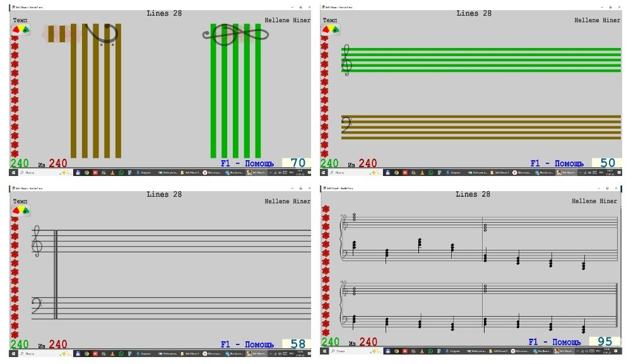Click the first bass chord in the sheet music
Screen dimensions: 631x364
click(x=354, y=245)
